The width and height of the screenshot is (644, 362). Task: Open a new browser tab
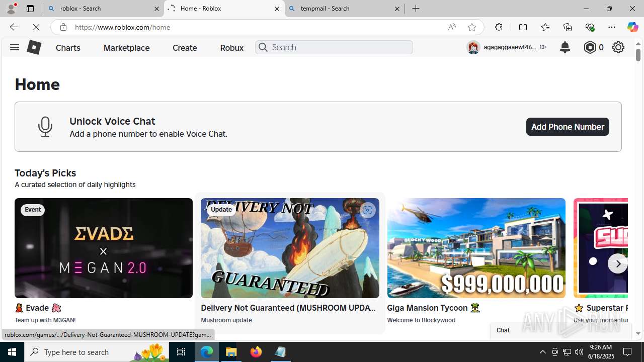pyautogui.click(x=416, y=9)
